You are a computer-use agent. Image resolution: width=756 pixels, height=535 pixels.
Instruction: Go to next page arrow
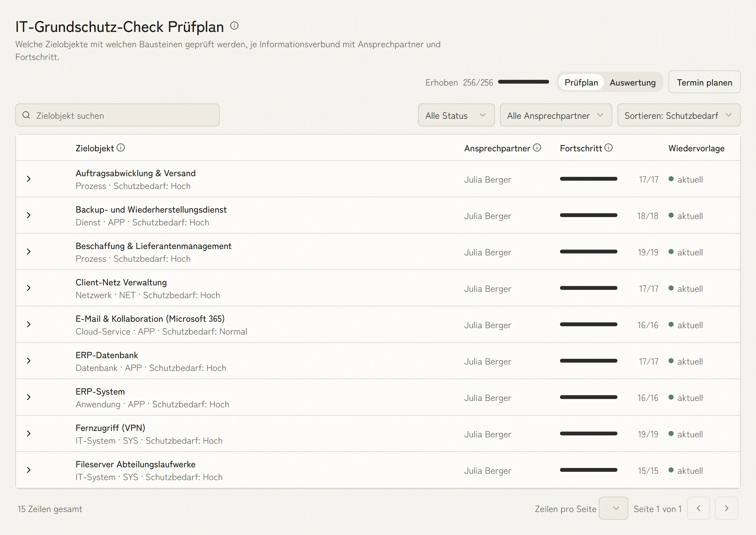[726, 508]
